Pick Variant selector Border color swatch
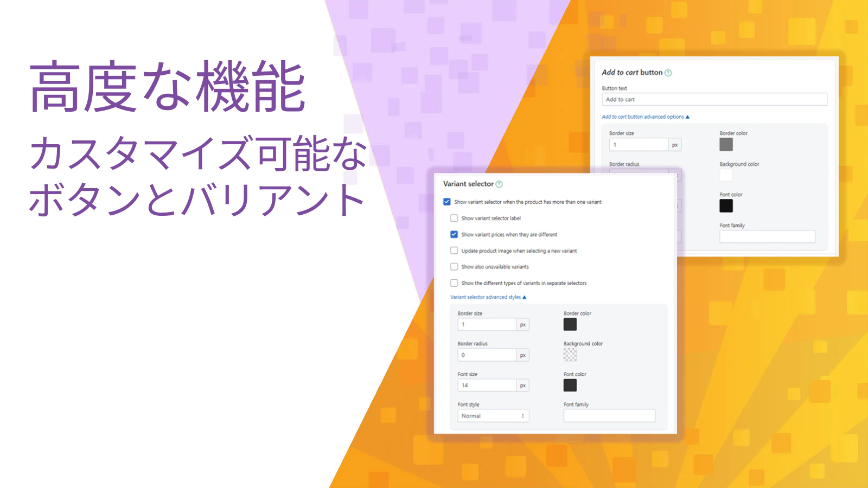Screen dimensions: 868x488 570,324
